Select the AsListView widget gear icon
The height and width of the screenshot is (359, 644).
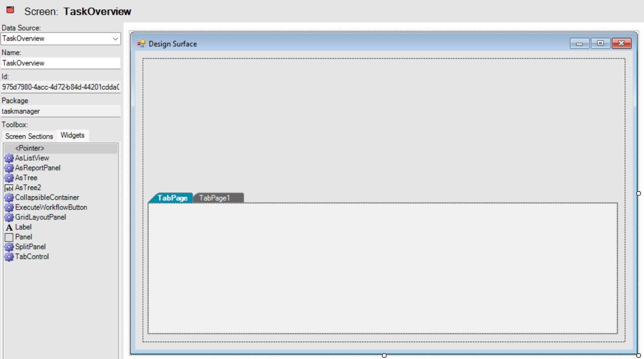pyautogui.click(x=9, y=158)
